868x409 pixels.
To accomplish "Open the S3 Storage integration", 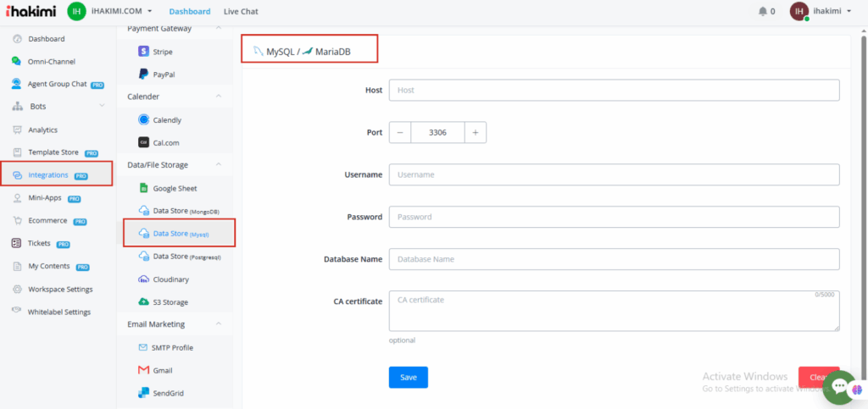I will click(x=170, y=302).
